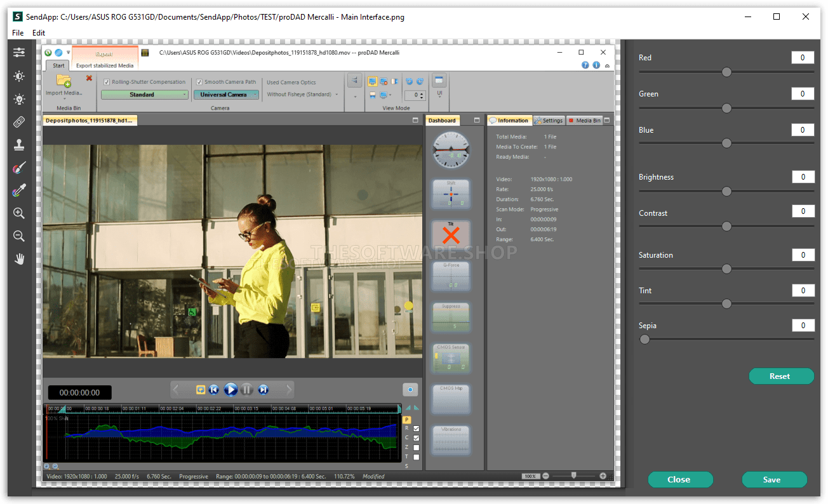Click the Contrast value input box
The height and width of the screenshot is (504, 828).
(803, 211)
